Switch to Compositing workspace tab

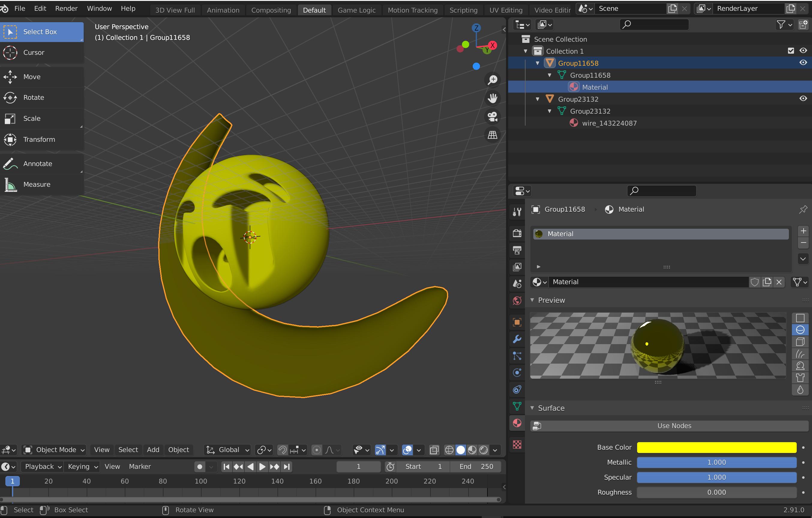pos(271,10)
